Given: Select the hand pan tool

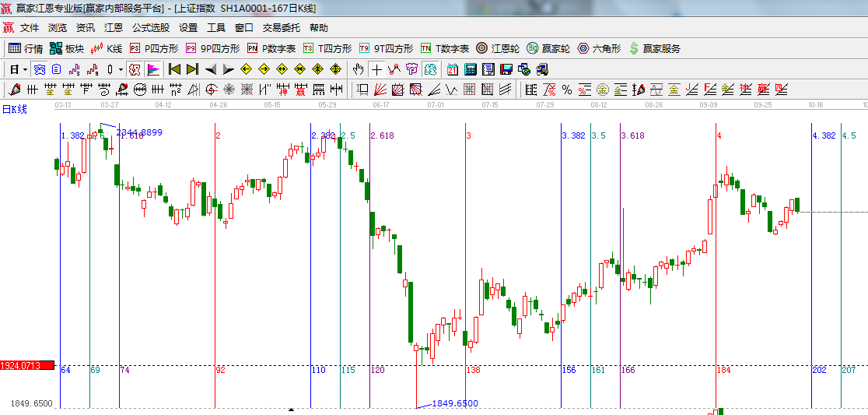Looking at the screenshot, I should point(358,69).
